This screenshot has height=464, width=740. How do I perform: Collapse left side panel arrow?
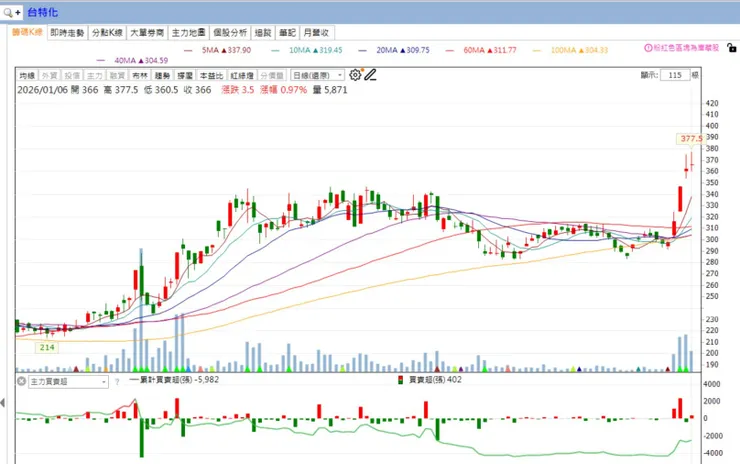3,403
